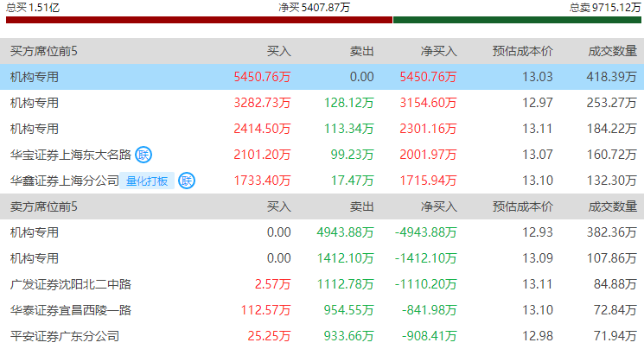The width and height of the screenshot is (644, 349).
Task: Click the 1412.10万 sell value
Action: [345, 258]
